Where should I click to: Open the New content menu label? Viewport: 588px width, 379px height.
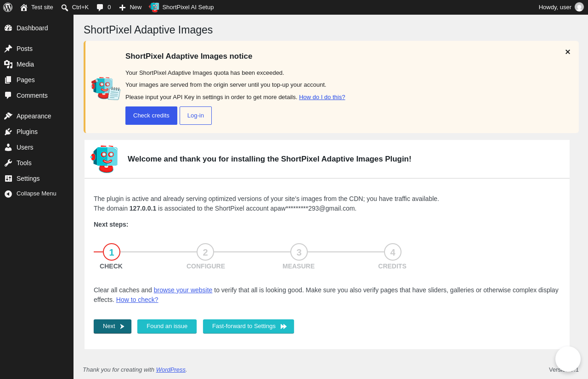point(136,7)
